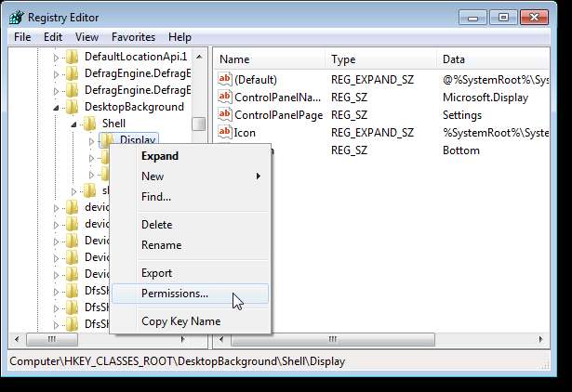Click the Type column header
Viewport: 572px width, 392px height.
380,59
